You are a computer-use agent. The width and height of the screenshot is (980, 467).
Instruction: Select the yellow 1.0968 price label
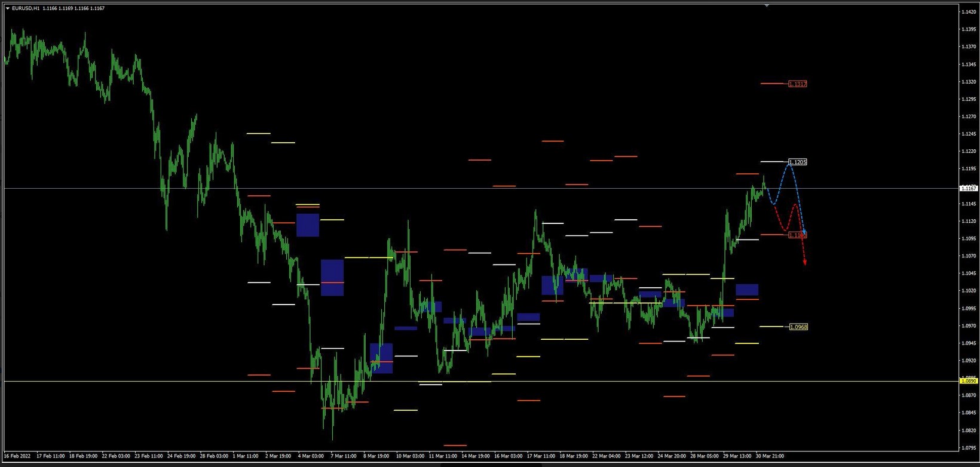pos(798,327)
